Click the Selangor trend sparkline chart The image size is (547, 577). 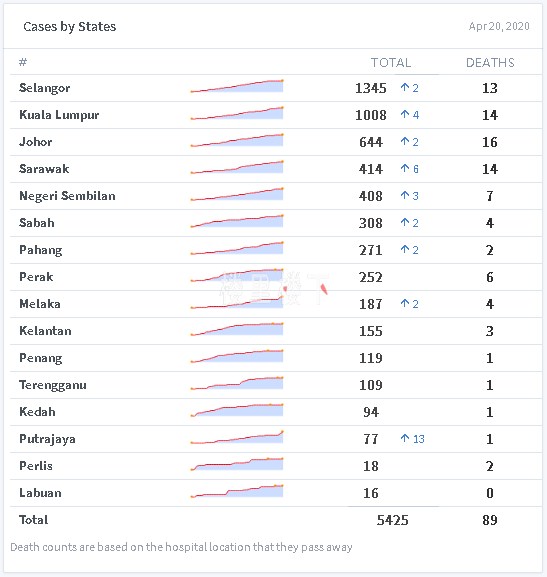click(237, 86)
